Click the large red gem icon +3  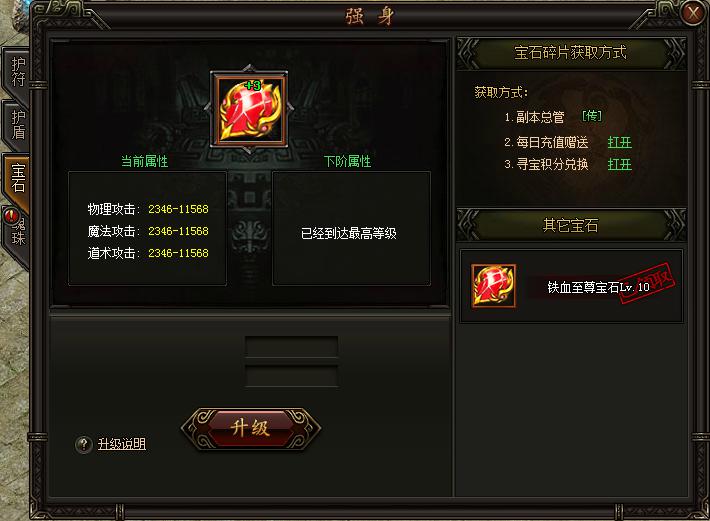[x=250, y=110]
